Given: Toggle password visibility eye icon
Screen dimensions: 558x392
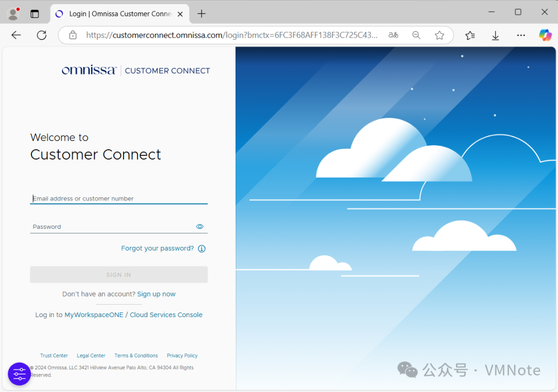Looking at the screenshot, I should 199,227.
